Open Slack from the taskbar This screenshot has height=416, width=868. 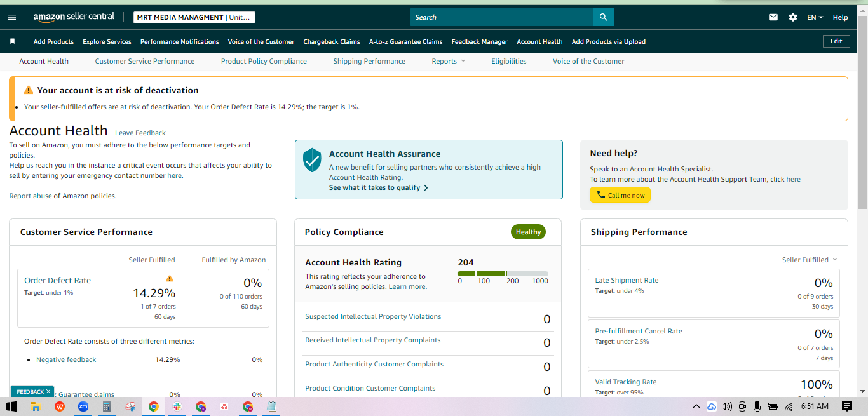177,406
